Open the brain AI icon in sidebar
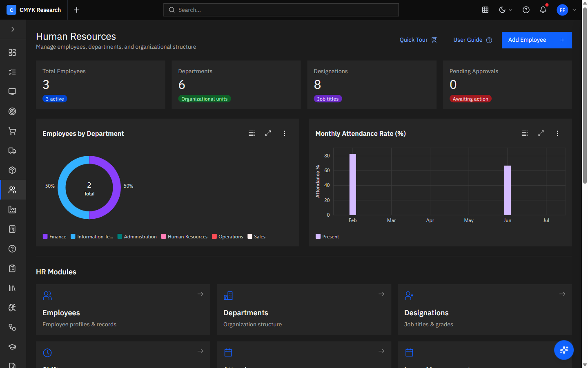Screen dimensions: 588x368 (12, 307)
